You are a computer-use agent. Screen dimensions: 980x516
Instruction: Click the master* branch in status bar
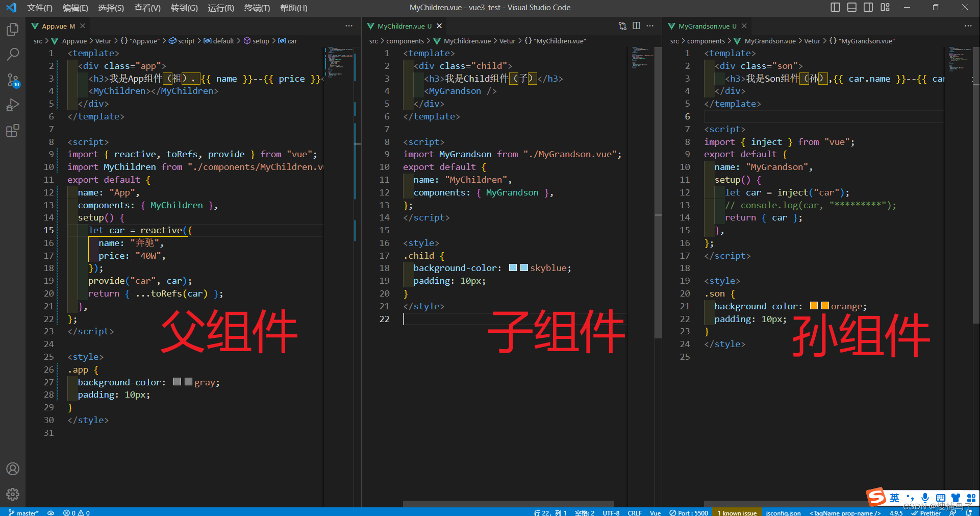[23, 512]
